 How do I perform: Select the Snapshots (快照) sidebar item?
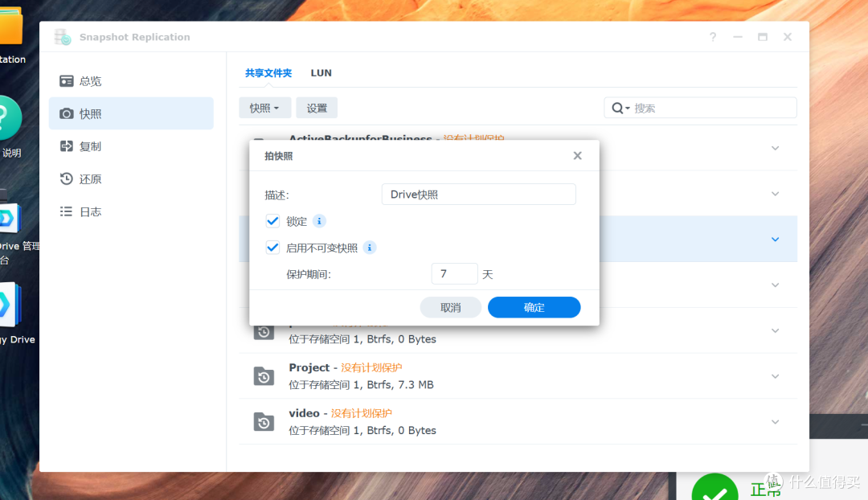(x=131, y=113)
